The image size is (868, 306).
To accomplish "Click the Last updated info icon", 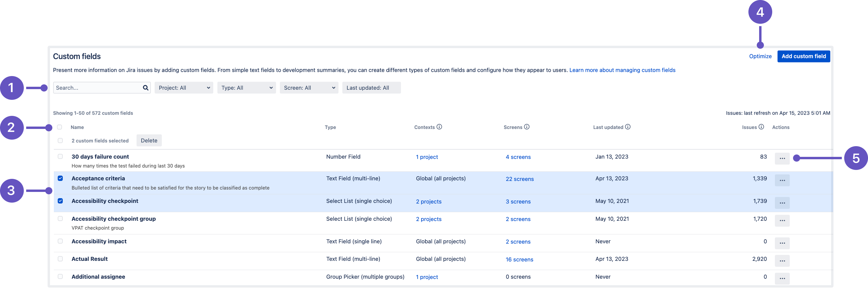I will (x=627, y=127).
